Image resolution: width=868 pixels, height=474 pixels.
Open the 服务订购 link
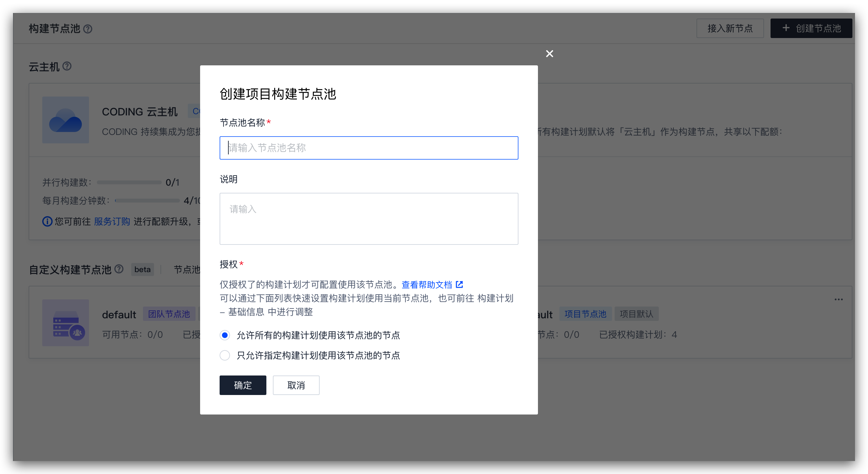112,221
